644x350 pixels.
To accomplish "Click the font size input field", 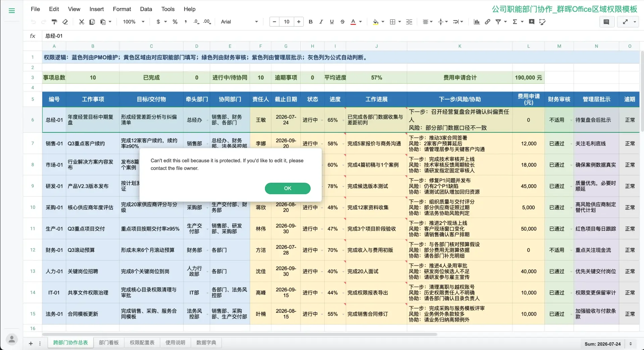I will 286,22.
